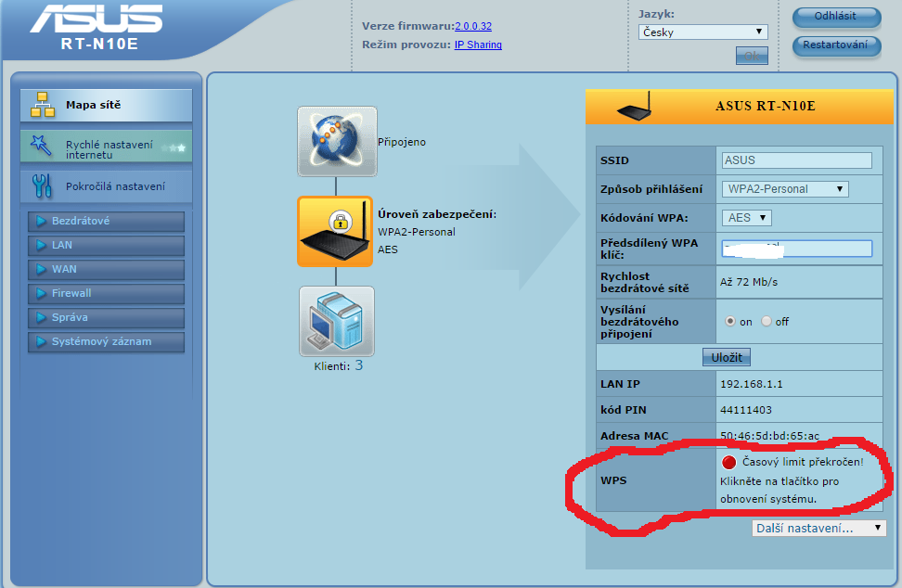Open the Jazyk language dropdown
The height and width of the screenshot is (588, 902).
[x=703, y=32]
